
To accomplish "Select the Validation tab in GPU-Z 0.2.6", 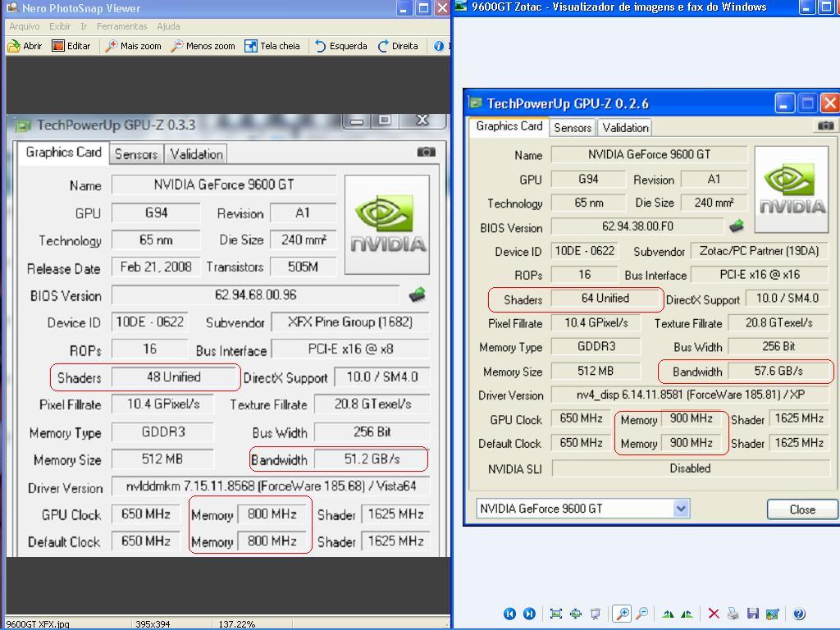I will pyautogui.click(x=625, y=127).
